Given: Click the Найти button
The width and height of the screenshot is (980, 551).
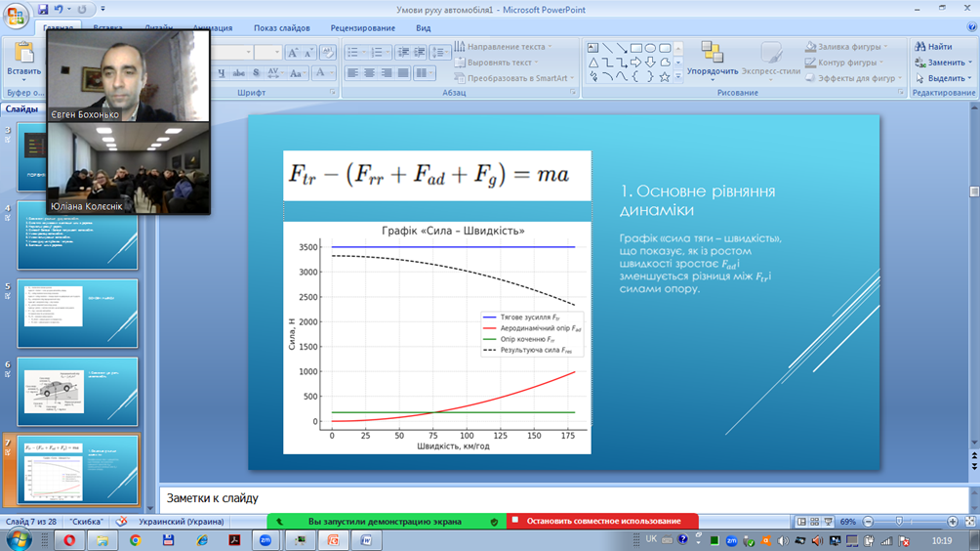Looking at the screenshot, I should 933,47.
